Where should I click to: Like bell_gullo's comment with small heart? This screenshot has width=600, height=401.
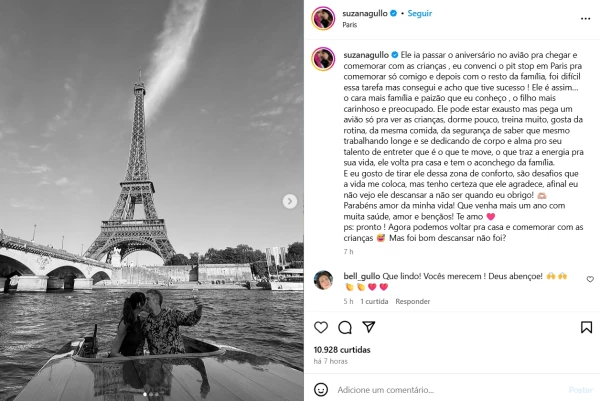(x=590, y=279)
